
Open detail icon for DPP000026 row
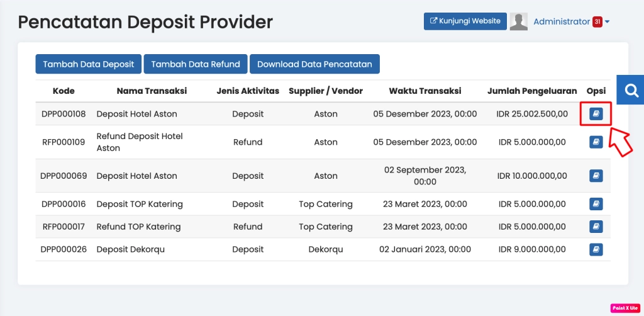596,249
